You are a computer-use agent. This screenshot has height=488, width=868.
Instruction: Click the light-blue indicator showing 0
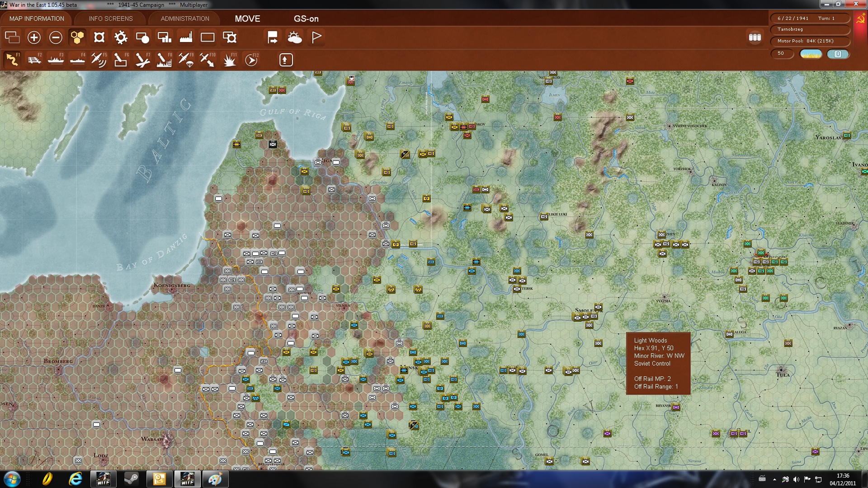point(838,54)
